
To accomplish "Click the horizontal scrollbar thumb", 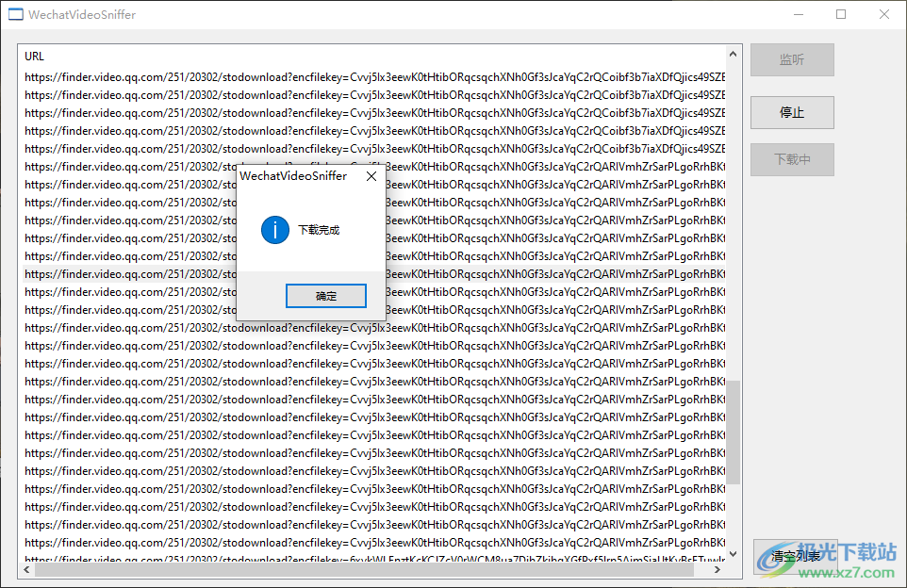I will coord(364,570).
